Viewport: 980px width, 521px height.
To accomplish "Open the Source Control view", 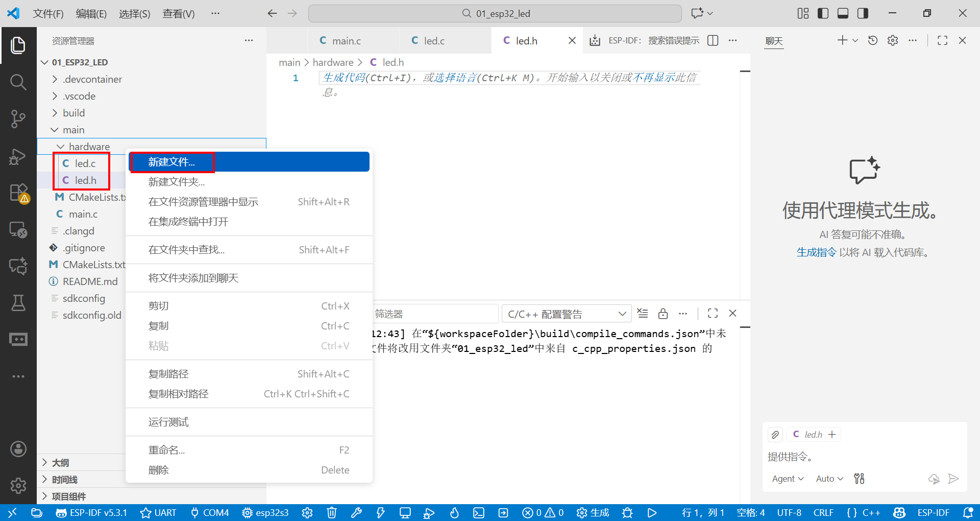I will pos(18,119).
